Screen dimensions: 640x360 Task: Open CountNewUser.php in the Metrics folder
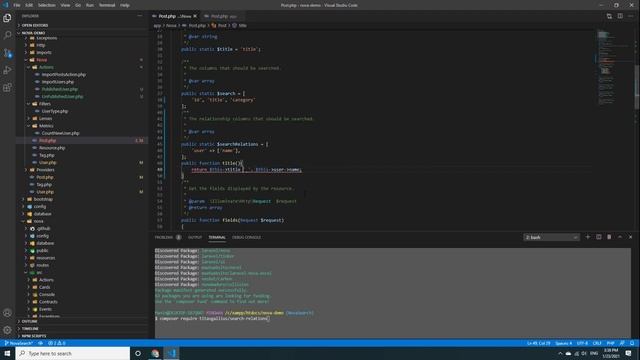click(x=60, y=133)
